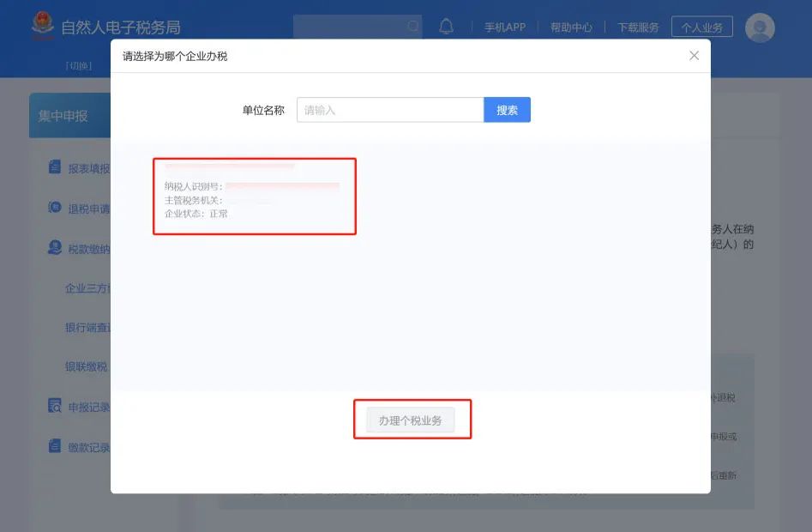This screenshot has width=812, height=532.
Task: Click the 税款缴纳 sidebar icon
Action: 54,248
